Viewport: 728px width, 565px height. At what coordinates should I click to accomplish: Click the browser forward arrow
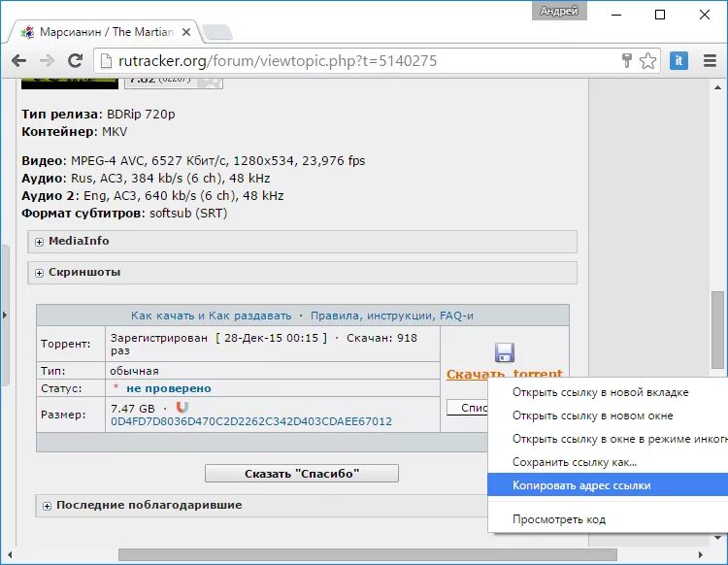coord(47,61)
